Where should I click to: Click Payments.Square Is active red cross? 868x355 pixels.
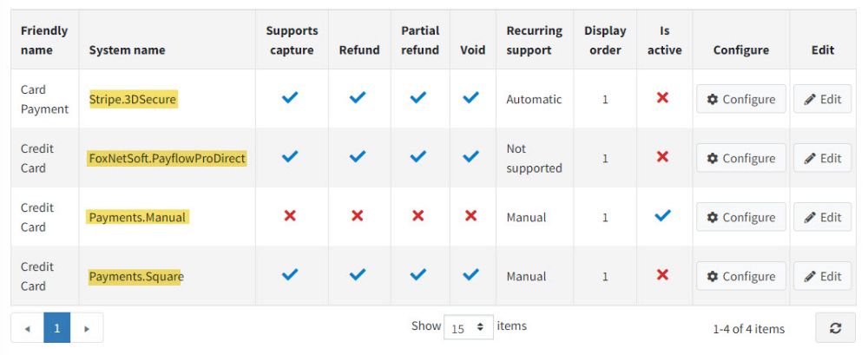coord(662,275)
